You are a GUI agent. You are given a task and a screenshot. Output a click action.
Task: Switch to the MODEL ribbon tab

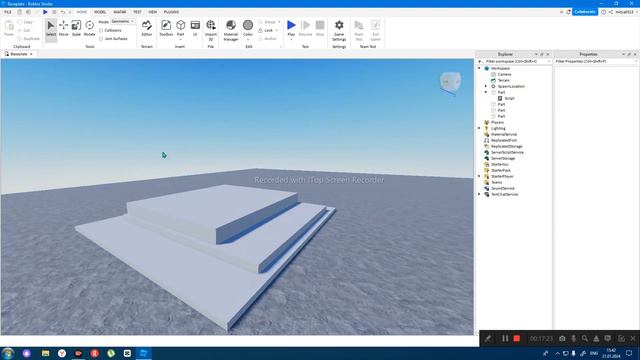click(100, 12)
